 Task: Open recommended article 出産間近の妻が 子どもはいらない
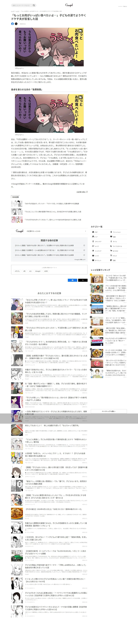pos(49,360)
